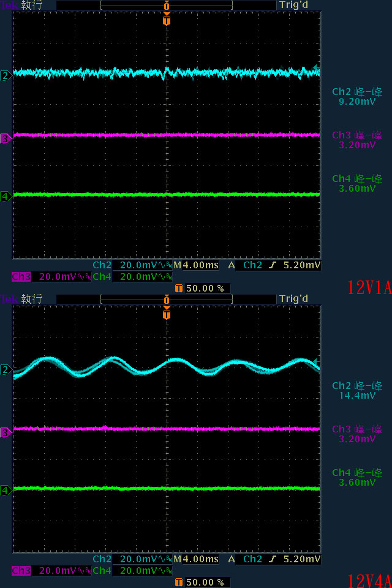Click the 5.20mV trigger level in the 12V1A capture

click(x=302, y=265)
